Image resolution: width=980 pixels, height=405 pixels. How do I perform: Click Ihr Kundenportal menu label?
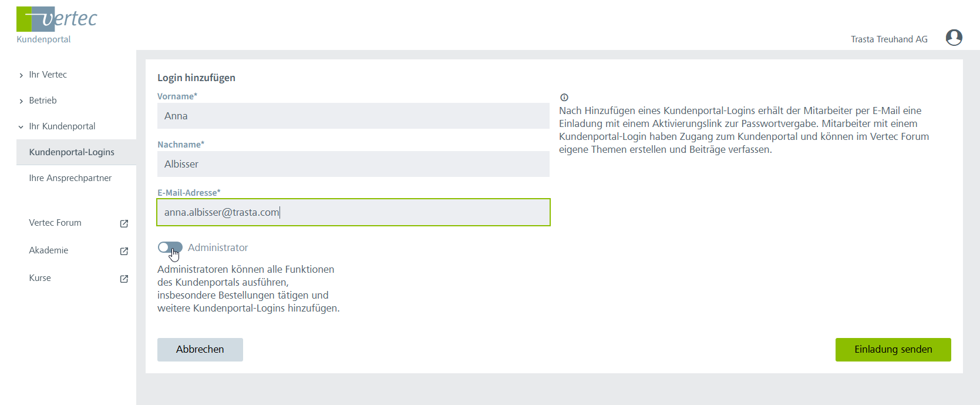62,126
